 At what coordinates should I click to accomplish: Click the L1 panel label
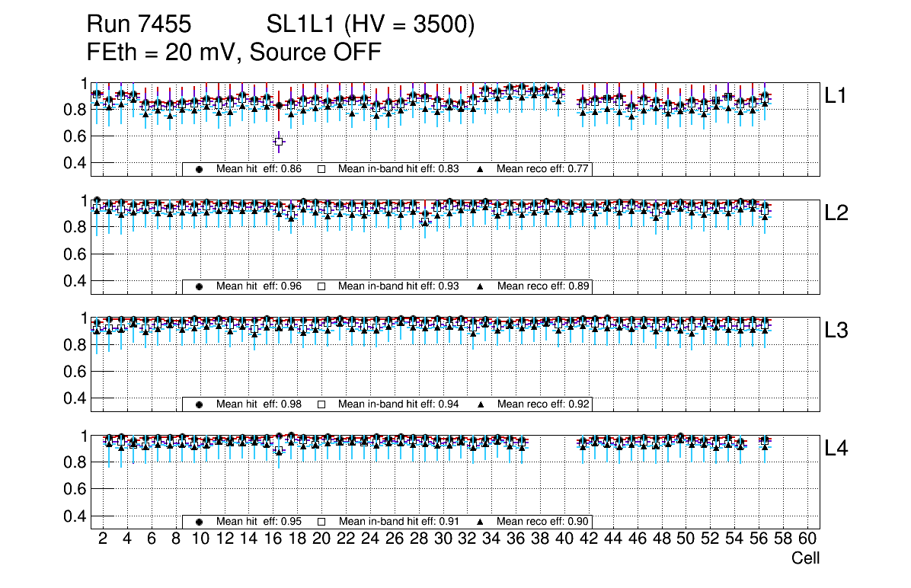pyautogui.click(x=836, y=95)
